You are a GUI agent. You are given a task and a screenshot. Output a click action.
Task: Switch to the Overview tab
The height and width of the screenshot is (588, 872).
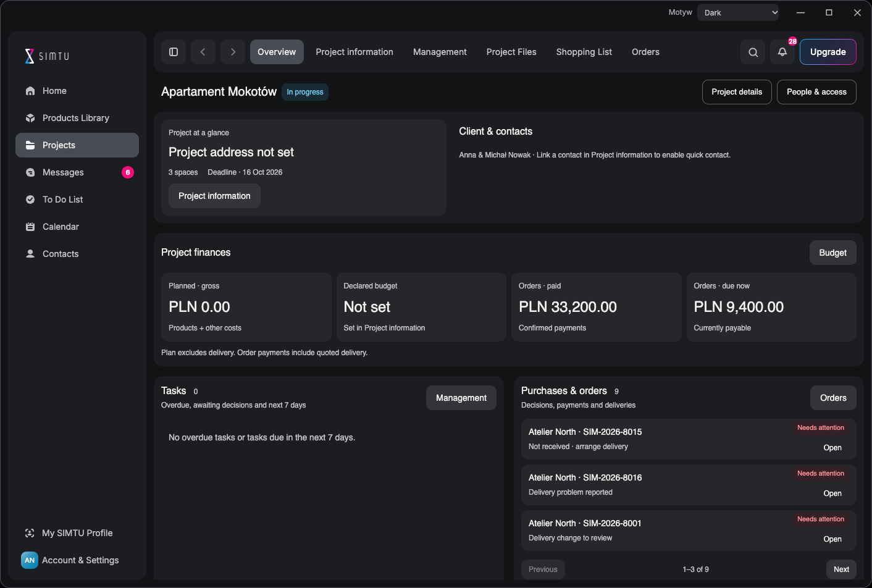(277, 52)
